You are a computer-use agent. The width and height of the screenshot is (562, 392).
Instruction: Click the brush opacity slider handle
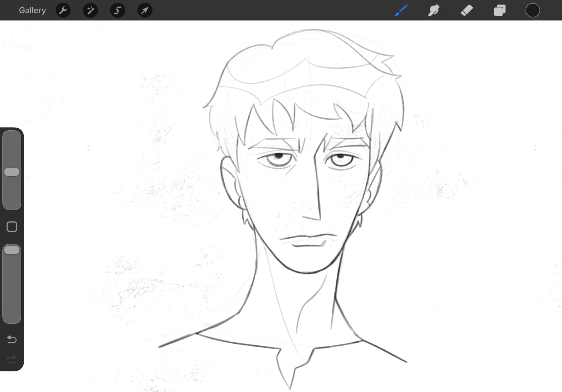[x=12, y=250]
